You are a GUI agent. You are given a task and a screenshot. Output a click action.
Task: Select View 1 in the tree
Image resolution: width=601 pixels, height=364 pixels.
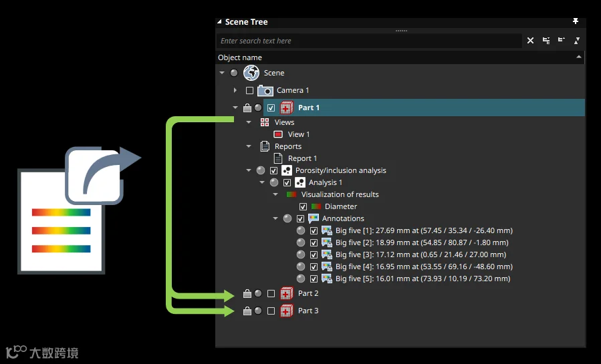tap(299, 134)
